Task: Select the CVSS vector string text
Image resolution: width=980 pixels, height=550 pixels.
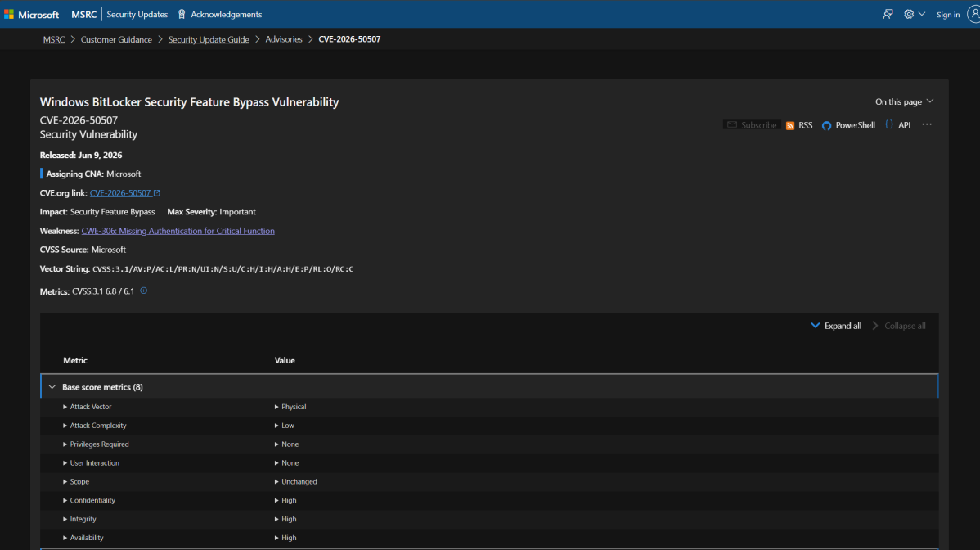Action: click(x=223, y=269)
